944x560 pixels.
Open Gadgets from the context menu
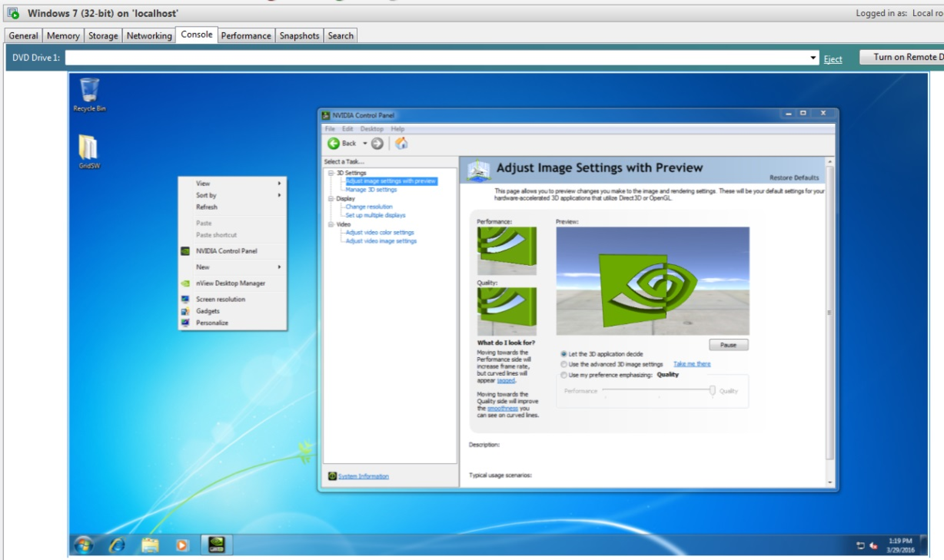tap(208, 311)
